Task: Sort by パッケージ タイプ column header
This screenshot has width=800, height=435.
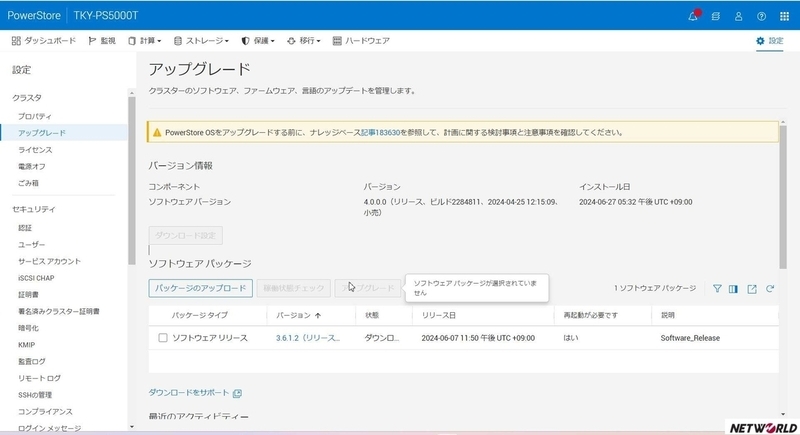Action: [x=199, y=315]
